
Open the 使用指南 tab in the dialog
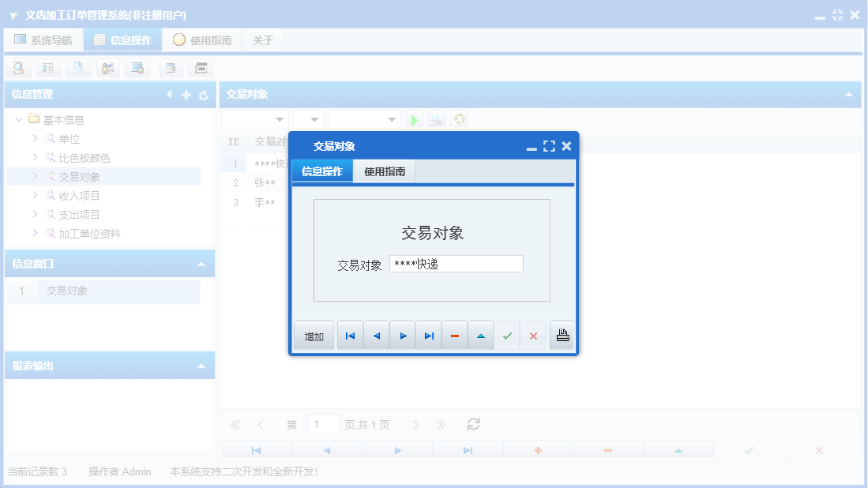385,170
